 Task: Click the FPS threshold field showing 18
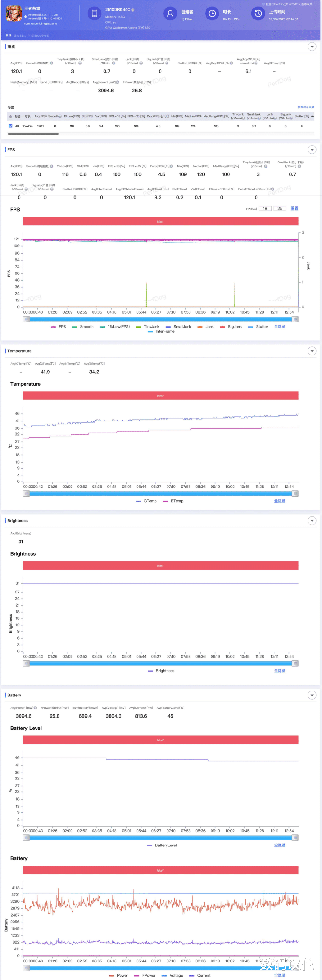tap(265, 208)
